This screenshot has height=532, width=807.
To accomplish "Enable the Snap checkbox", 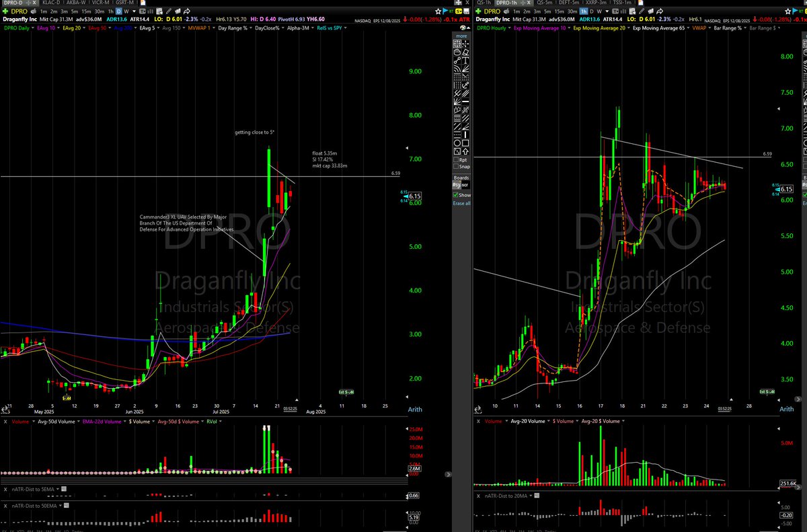I will (x=456, y=167).
